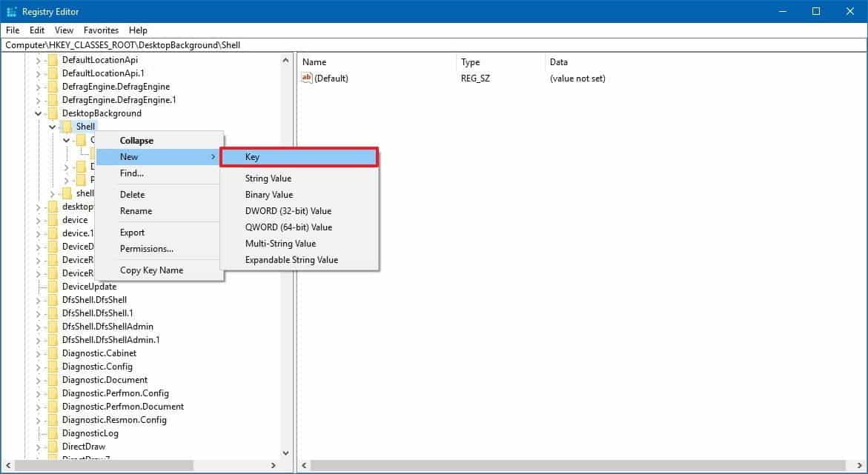Select the (Default) value entry

(x=331, y=79)
